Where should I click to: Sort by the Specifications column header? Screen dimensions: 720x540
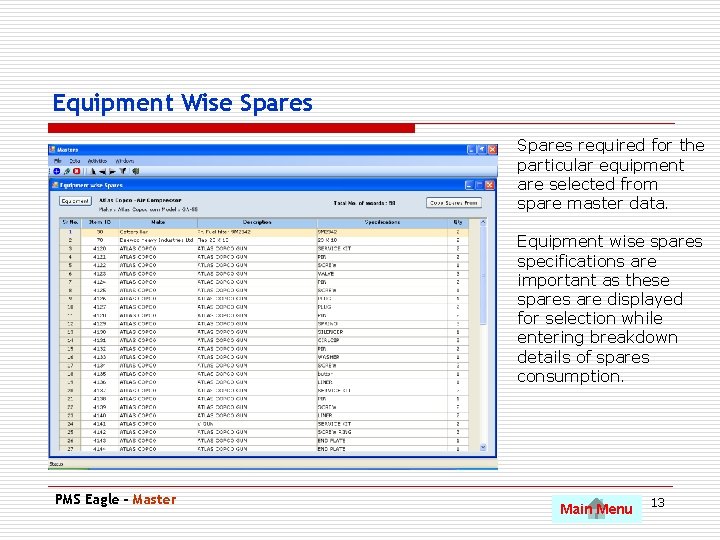click(x=382, y=222)
